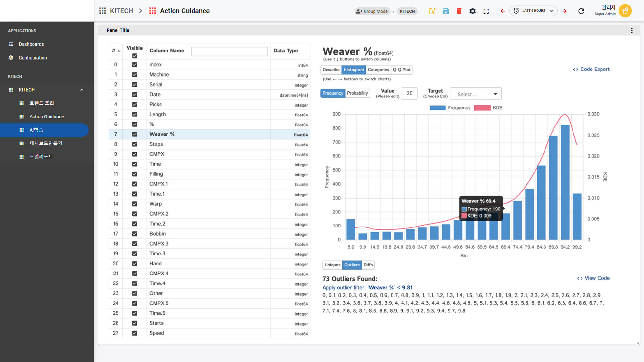Screen dimensions: 644x362
Task: Enter fullscreen mode icon
Action: point(486,11)
